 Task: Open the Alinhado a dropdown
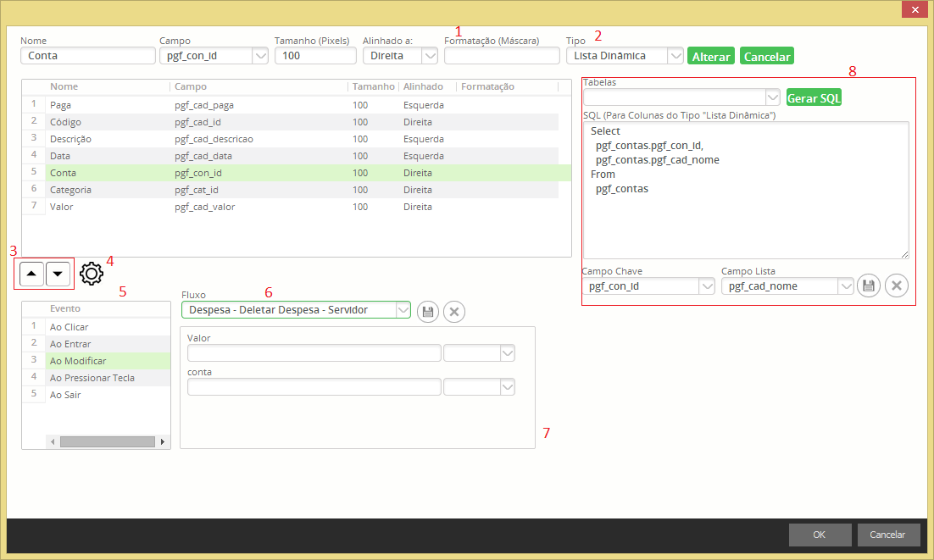coord(429,56)
